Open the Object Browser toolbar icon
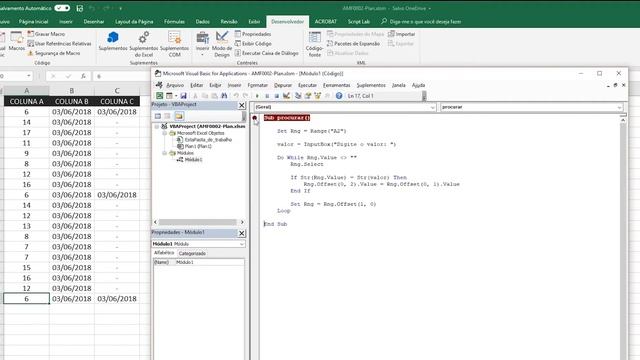 point(318,96)
